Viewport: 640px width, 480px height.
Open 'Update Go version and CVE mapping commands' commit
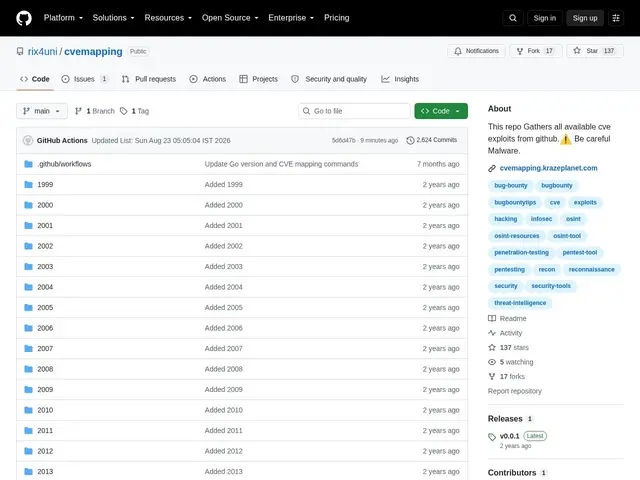pos(281,164)
